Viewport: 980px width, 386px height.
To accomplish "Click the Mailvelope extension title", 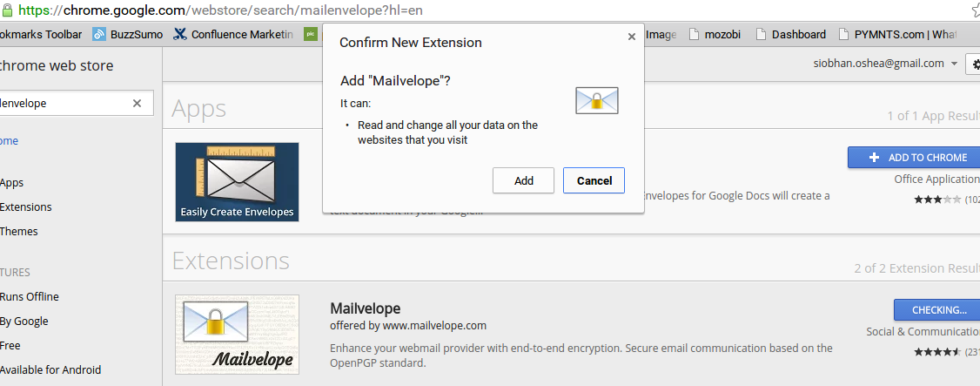I will (365, 308).
